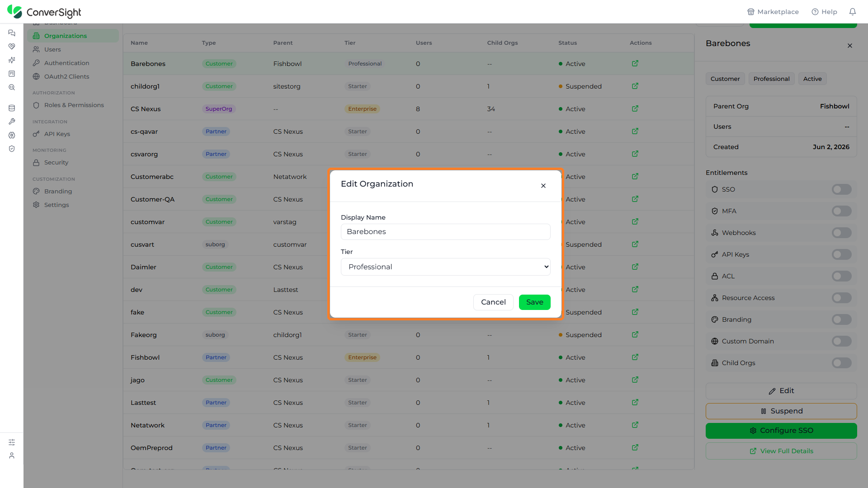Click the Professional tag in details panel
868x488 pixels.
tap(771, 79)
